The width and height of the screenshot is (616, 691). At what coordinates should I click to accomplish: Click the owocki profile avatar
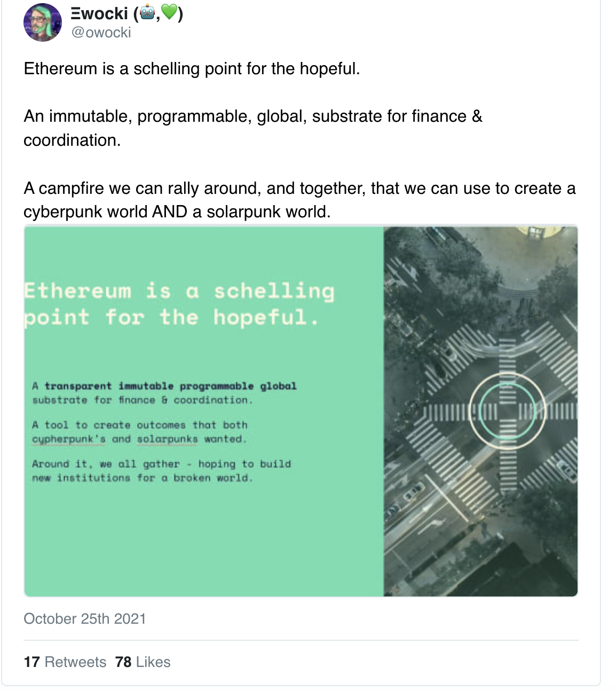[x=43, y=22]
